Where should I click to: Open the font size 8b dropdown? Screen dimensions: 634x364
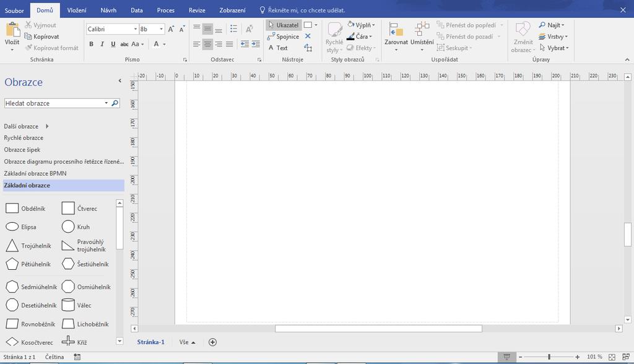tap(162, 29)
